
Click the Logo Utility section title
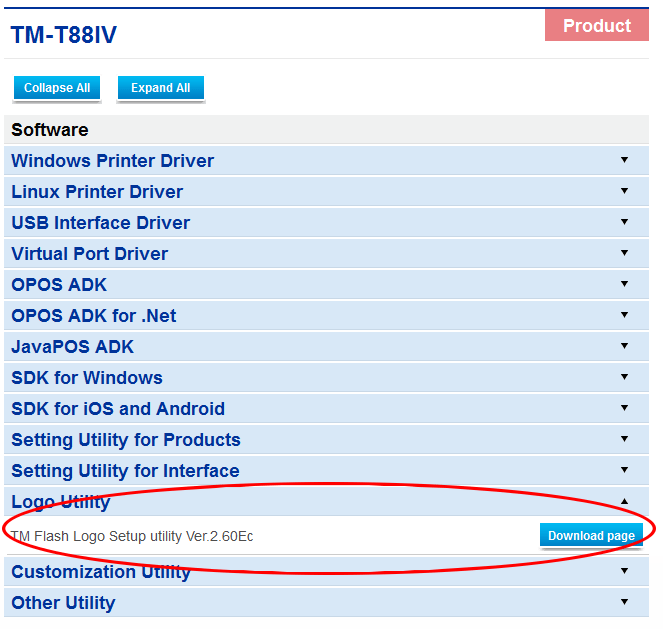tap(61, 502)
